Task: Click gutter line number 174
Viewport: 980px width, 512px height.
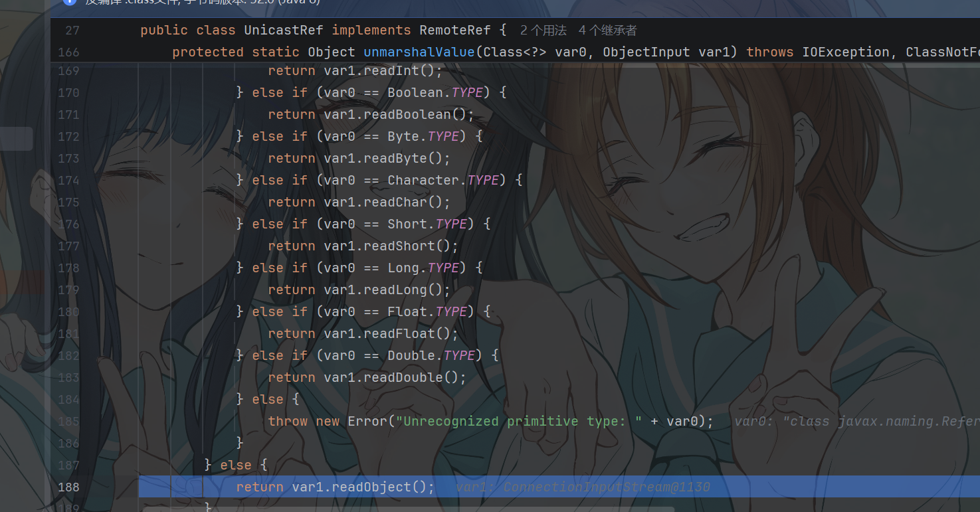Action: 68,180
